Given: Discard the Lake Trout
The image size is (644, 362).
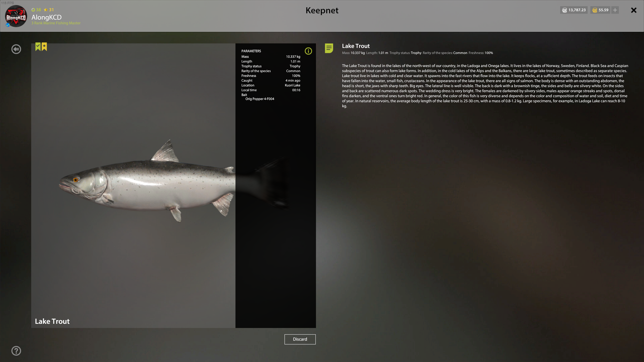Looking at the screenshot, I should 300,339.
